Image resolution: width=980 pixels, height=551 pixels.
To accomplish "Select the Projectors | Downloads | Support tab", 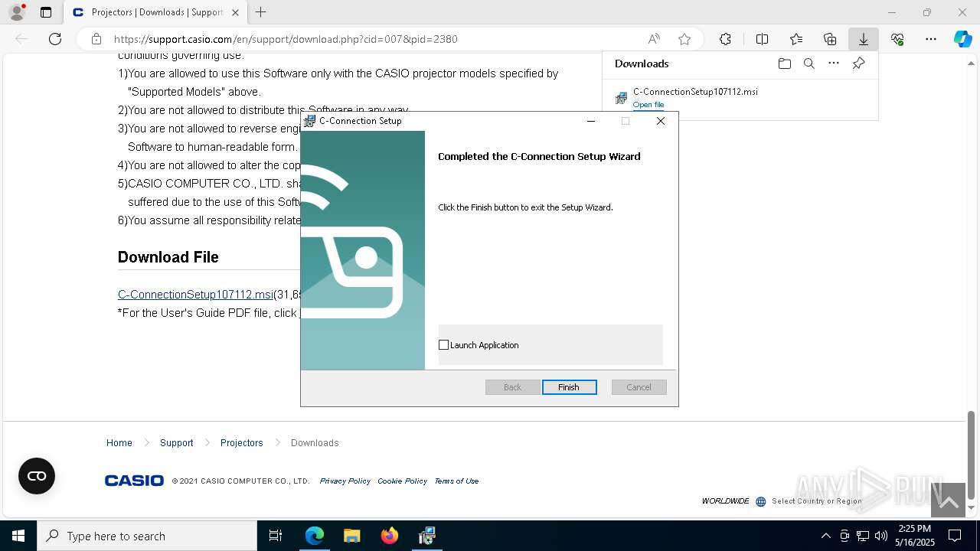I will click(155, 12).
